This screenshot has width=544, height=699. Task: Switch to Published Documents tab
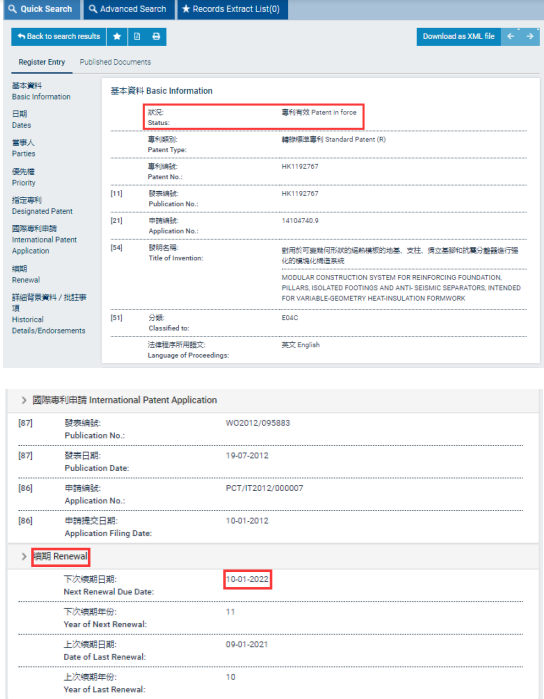[115, 62]
